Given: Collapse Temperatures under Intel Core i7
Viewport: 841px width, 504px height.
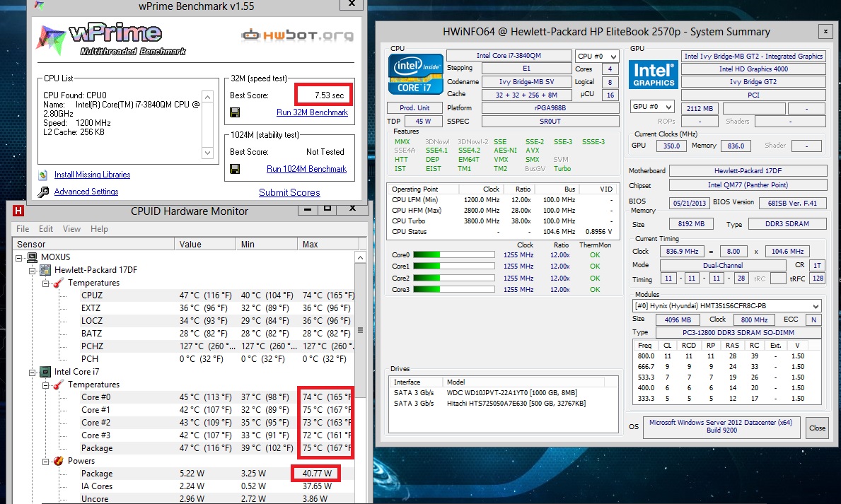Looking at the screenshot, I should click(x=45, y=385).
